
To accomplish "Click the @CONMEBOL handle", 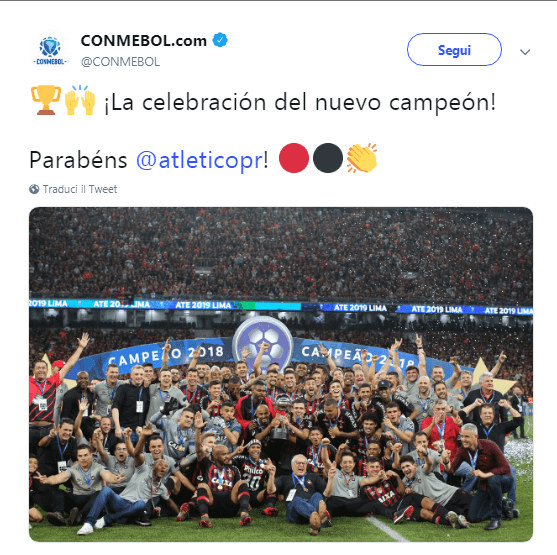I will [120, 62].
